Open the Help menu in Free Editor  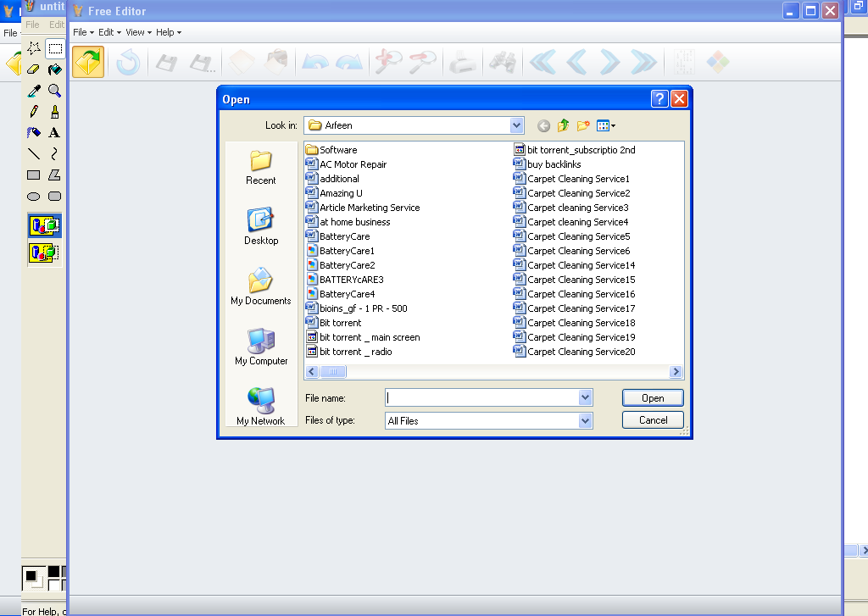pos(168,32)
